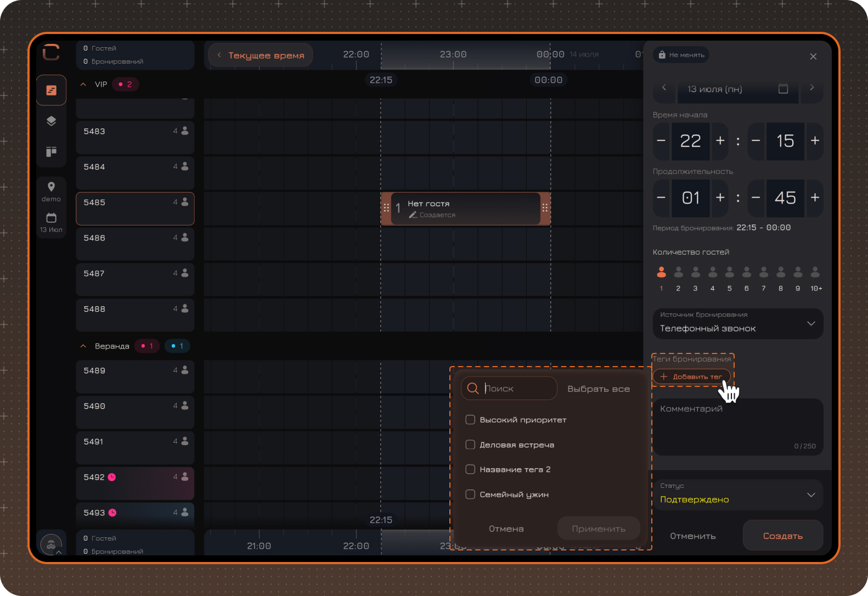
Task: Decrease duration hours from 01
Action: [x=661, y=198]
